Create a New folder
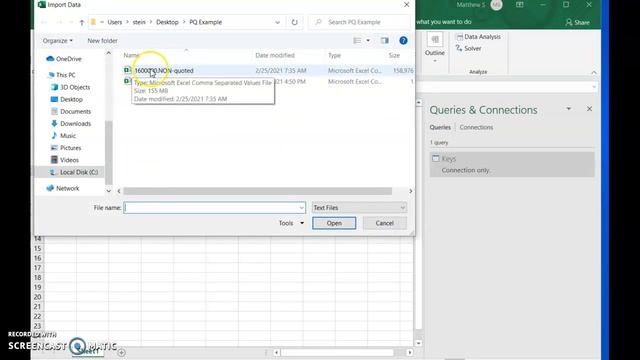The height and width of the screenshot is (360, 640). tap(102, 41)
